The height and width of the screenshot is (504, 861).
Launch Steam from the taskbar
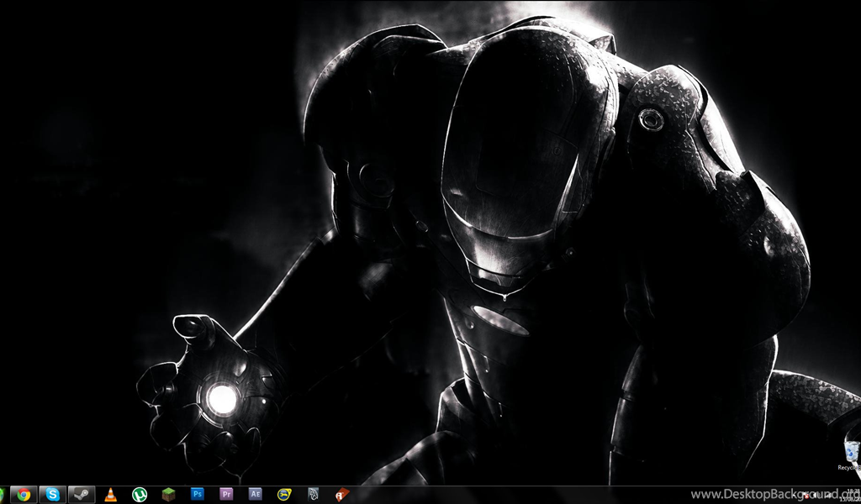pyautogui.click(x=82, y=495)
